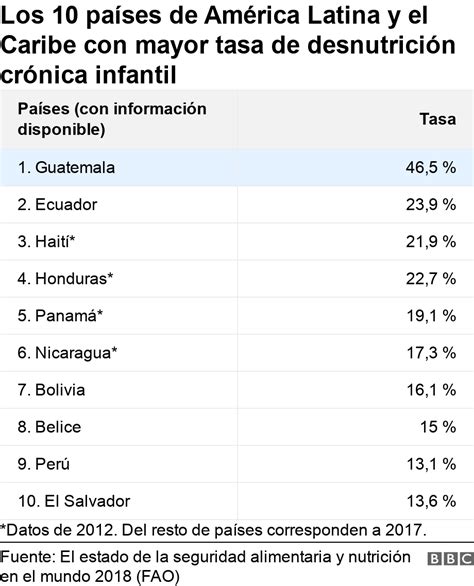474x586 pixels.
Task: Select the Guatemala row
Action: pyautogui.click(x=237, y=167)
